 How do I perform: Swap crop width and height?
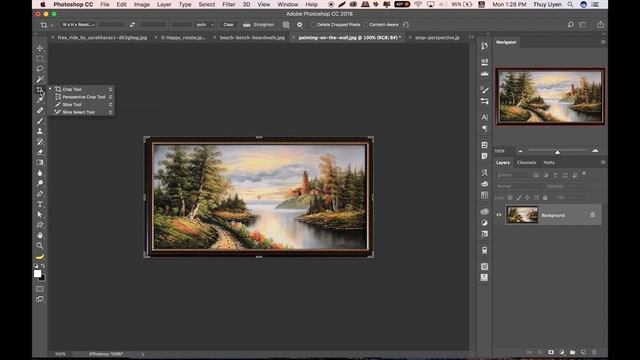point(132,24)
